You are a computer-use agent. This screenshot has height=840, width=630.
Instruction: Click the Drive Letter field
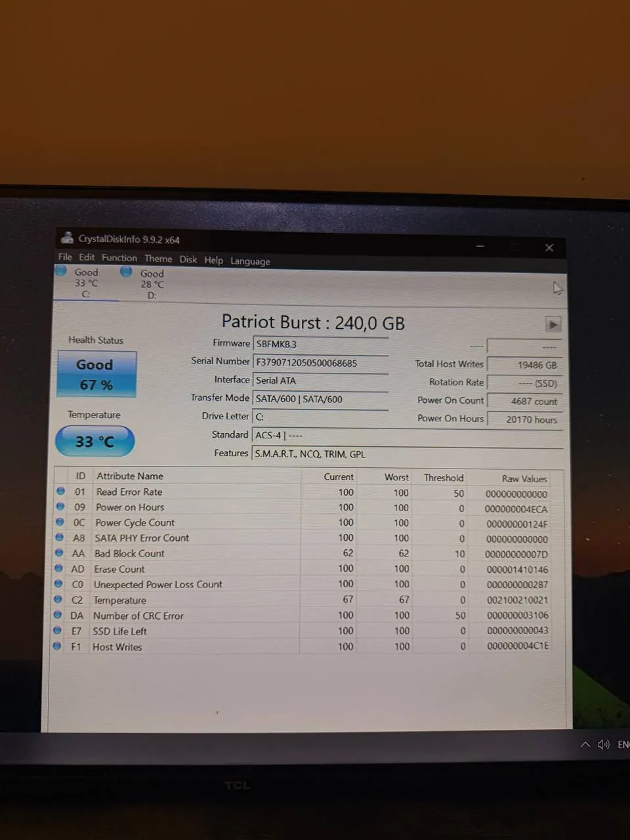point(321,417)
